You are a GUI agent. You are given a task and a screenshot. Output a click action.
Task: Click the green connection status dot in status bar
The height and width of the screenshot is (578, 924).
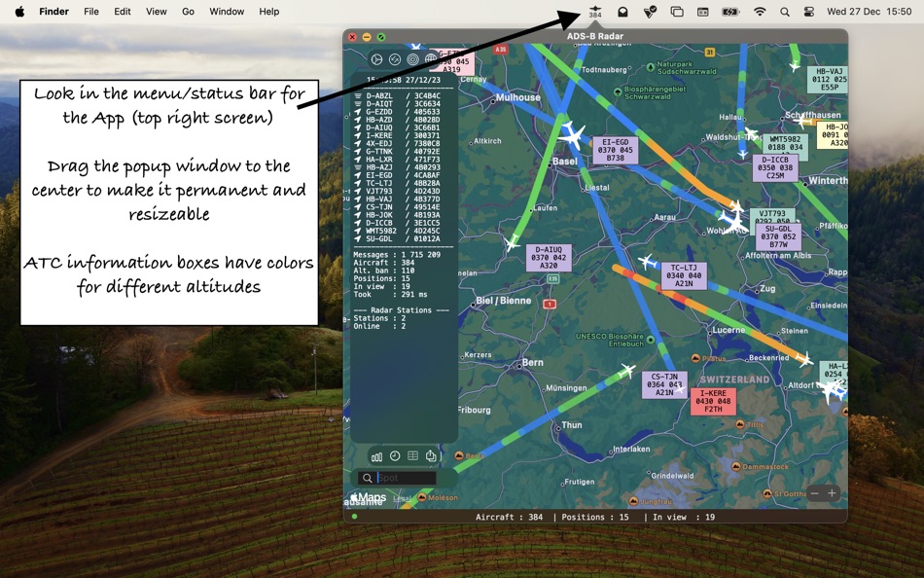354,517
